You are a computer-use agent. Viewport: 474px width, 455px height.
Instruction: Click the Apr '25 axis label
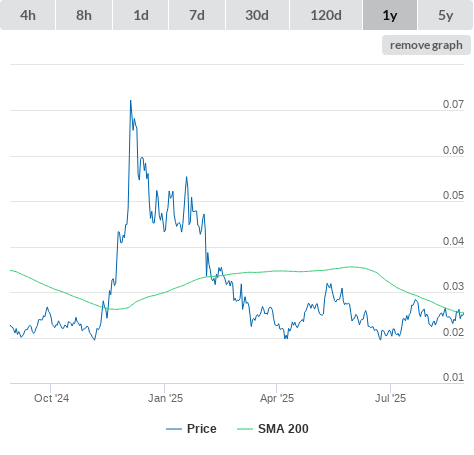(277, 398)
